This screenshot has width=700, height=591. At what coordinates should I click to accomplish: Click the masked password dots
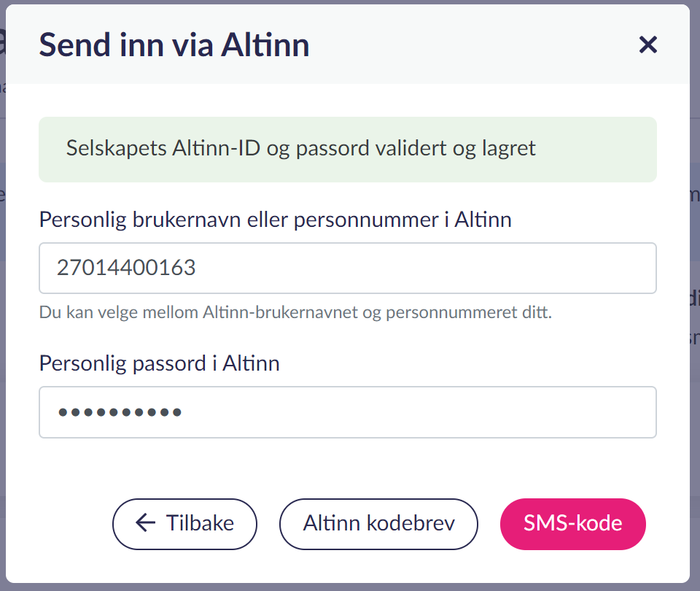tap(120, 412)
